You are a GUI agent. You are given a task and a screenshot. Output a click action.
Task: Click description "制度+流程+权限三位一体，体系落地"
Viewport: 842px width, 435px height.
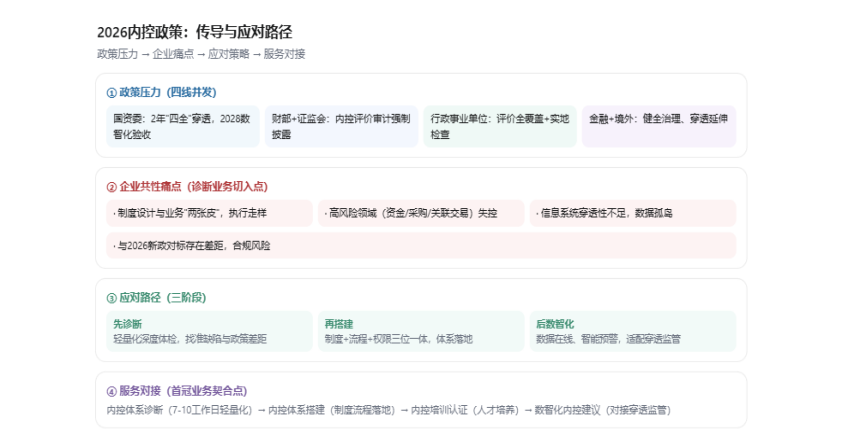tap(398, 339)
